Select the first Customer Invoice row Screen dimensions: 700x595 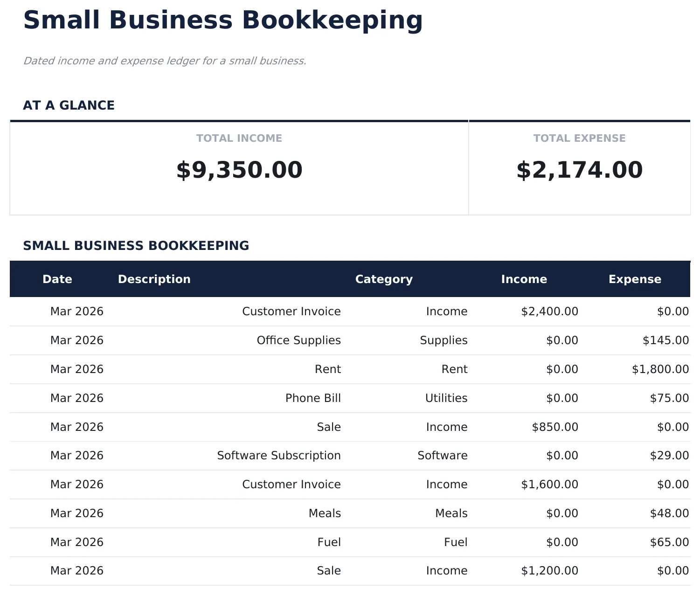pyautogui.click(x=291, y=311)
